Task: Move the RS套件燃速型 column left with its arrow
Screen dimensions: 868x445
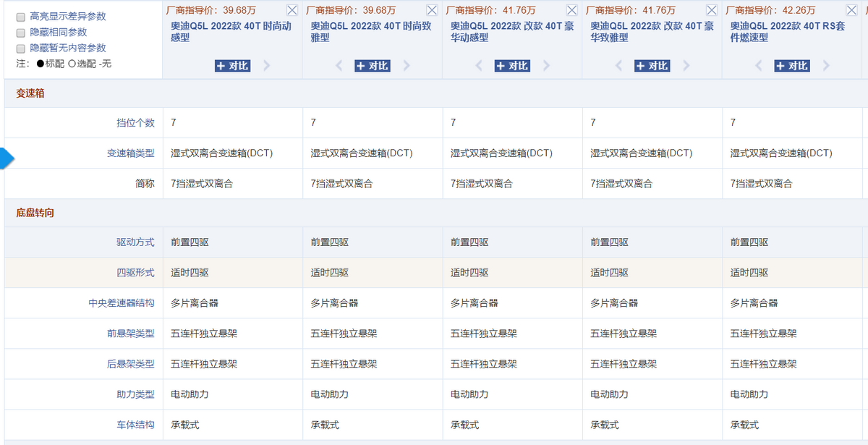Action: click(x=759, y=66)
